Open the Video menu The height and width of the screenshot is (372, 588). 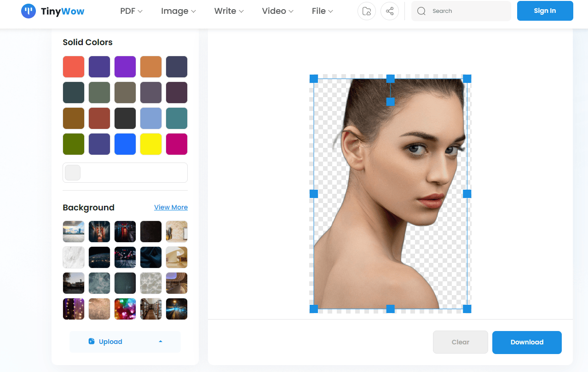(x=277, y=11)
